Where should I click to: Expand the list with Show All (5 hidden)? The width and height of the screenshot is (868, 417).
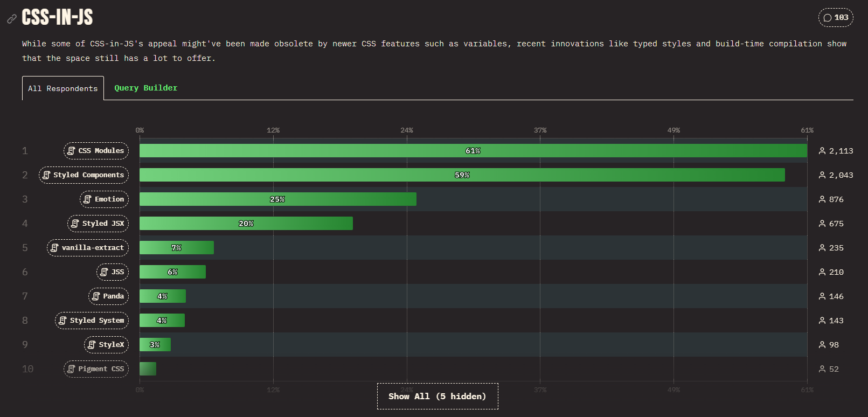(438, 397)
